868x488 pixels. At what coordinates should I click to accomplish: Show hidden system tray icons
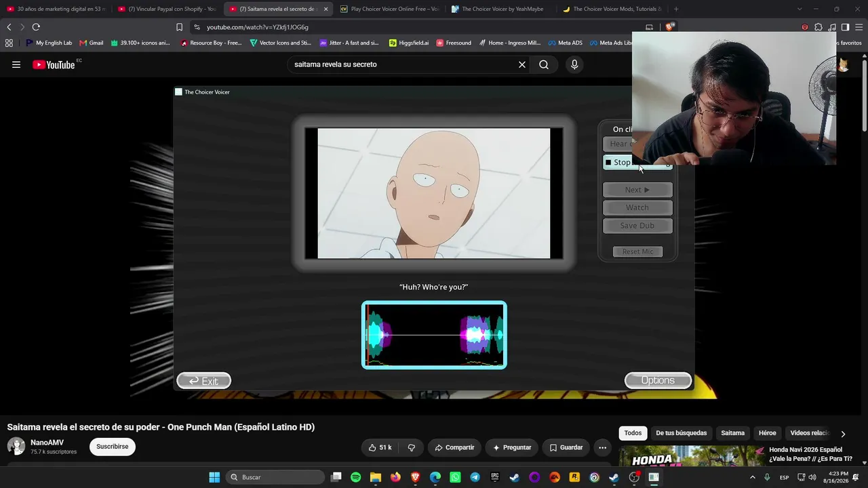point(752,477)
